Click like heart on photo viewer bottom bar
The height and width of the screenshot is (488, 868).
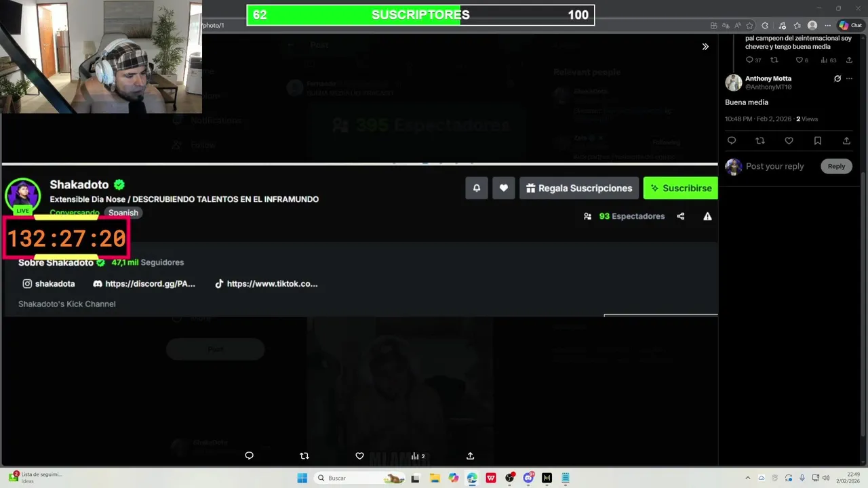pyautogui.click(x=359, y=456)
